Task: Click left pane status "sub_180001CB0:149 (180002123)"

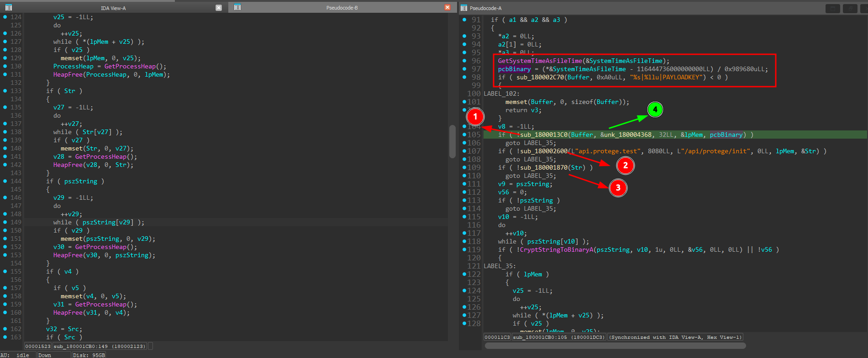Action: pos(100,346)
